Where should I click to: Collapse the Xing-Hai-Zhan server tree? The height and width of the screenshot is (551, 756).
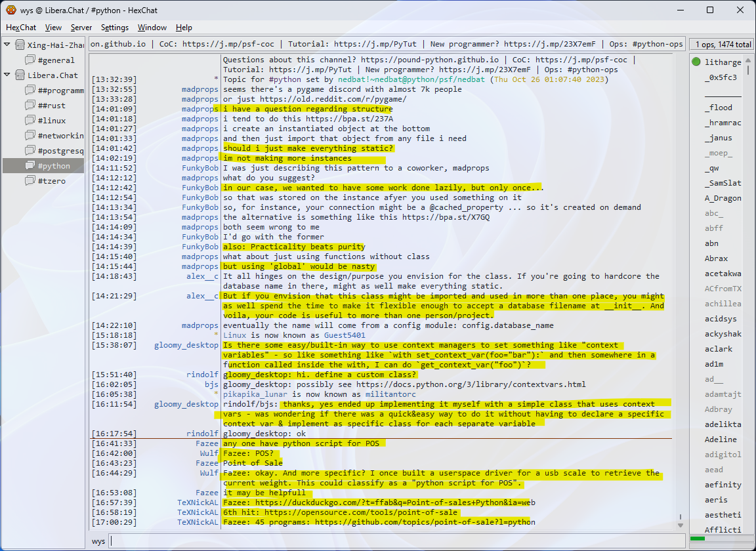pos(7,45)
